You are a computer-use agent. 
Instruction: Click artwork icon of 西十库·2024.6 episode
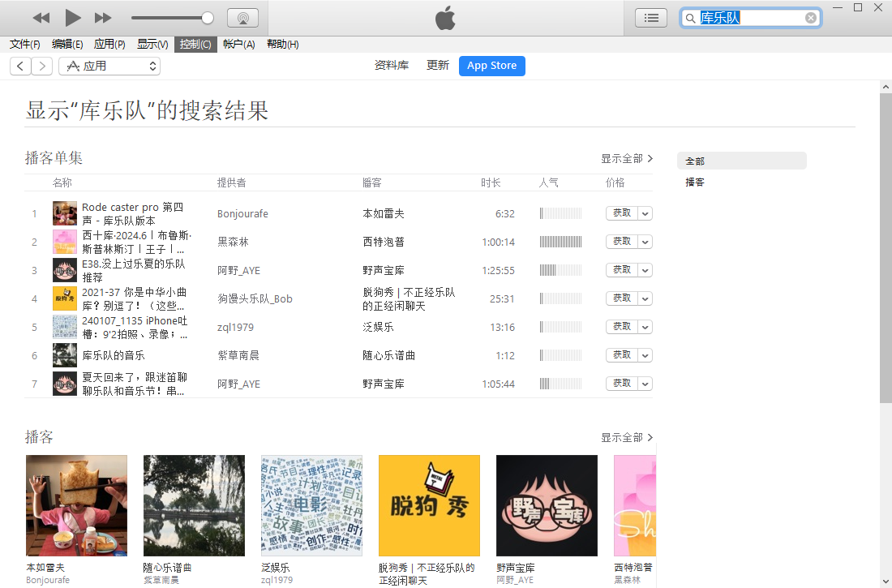pyautogui.click(x=65, y=242)
